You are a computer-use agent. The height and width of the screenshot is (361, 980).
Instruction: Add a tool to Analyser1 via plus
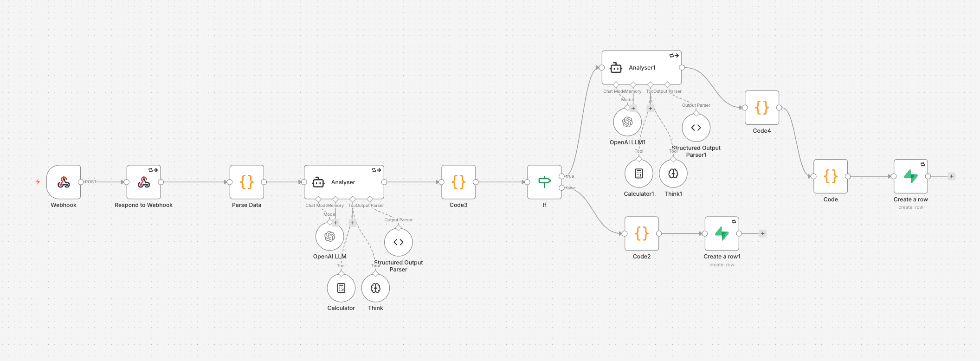650,109
